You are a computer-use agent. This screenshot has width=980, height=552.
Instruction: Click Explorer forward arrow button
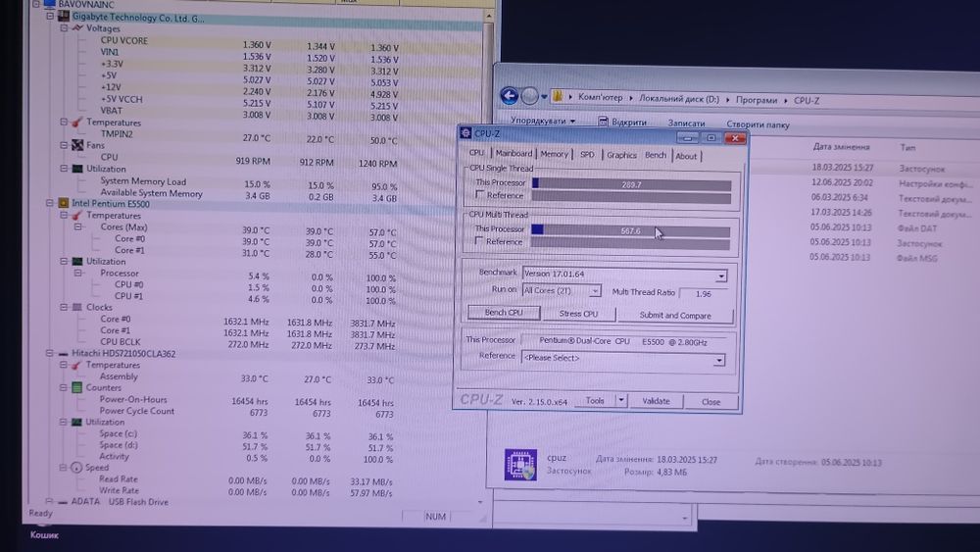[x=529, y=96]
